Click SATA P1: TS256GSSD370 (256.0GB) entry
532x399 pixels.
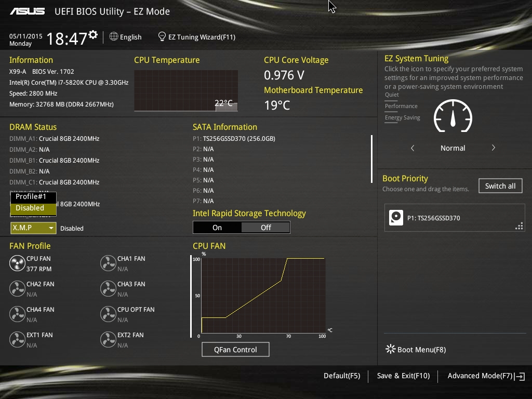tap(234, 138)
